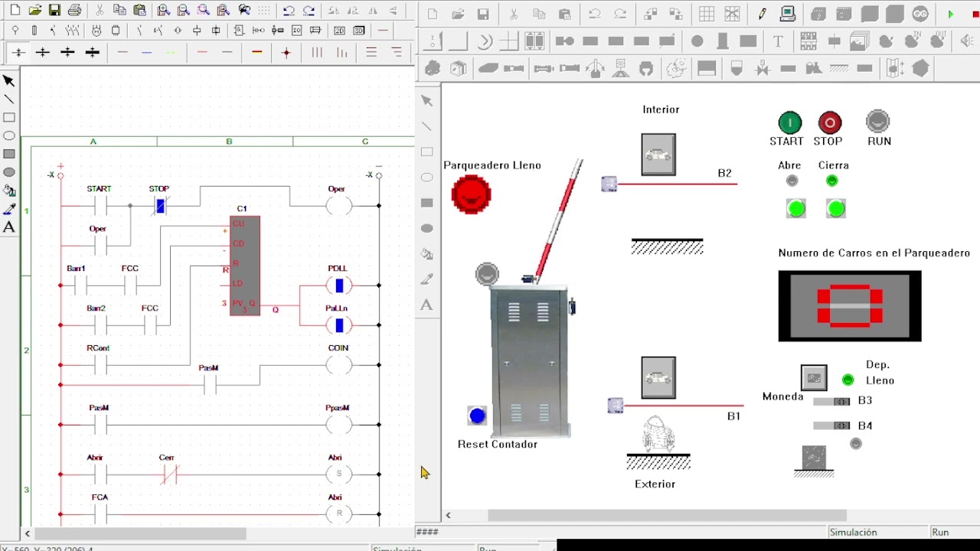
Task: Click the seven-segment car counter display
Action: [850, 306]
